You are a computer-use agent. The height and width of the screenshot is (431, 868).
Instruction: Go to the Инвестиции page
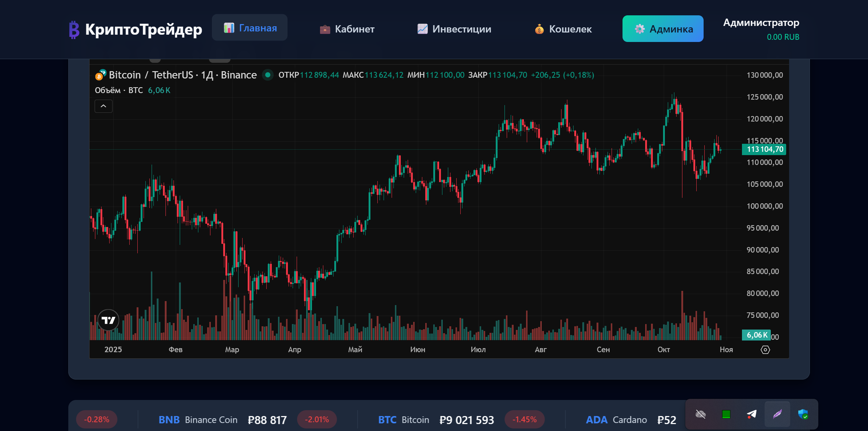click(x=454, y=29)
